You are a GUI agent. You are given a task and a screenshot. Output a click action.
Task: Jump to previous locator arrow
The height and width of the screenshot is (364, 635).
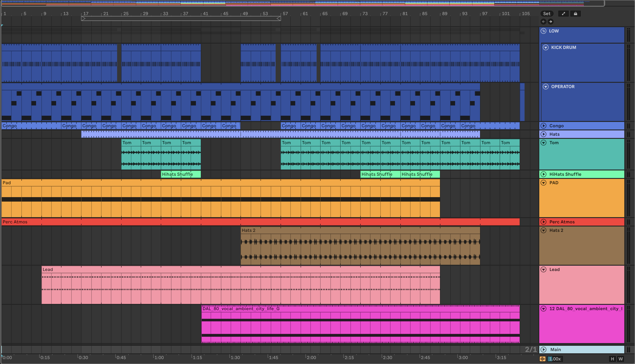tap(543, 22)
